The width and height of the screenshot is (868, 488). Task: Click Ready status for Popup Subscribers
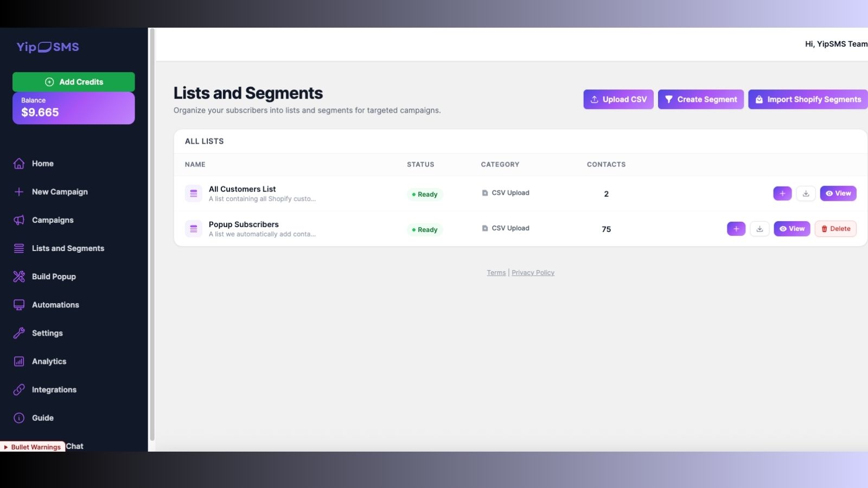(x=425, y=229)
